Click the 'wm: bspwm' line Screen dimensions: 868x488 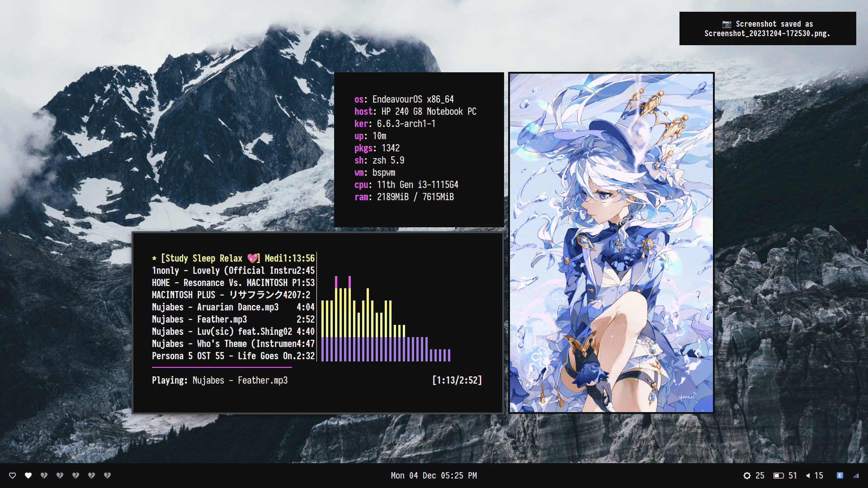[375, 173]
